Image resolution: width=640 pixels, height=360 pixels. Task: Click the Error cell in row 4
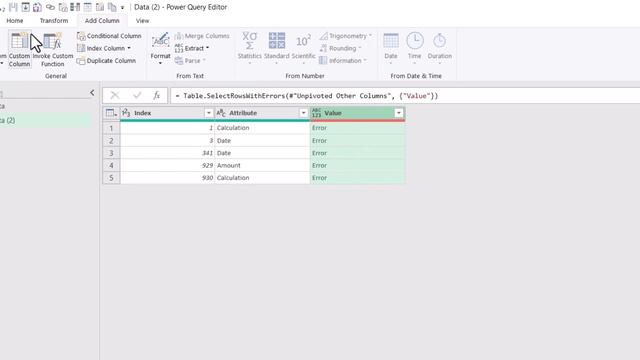coord(358,165)
